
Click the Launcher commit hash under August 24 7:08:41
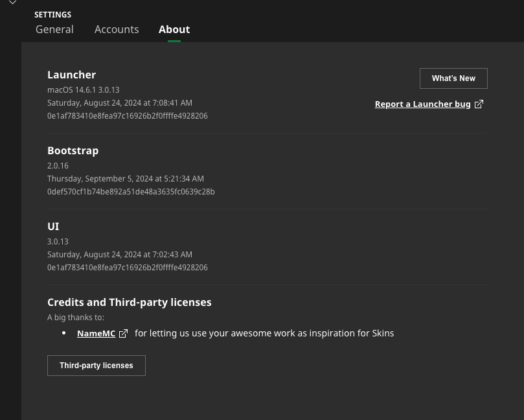click(x=127, y=116)
